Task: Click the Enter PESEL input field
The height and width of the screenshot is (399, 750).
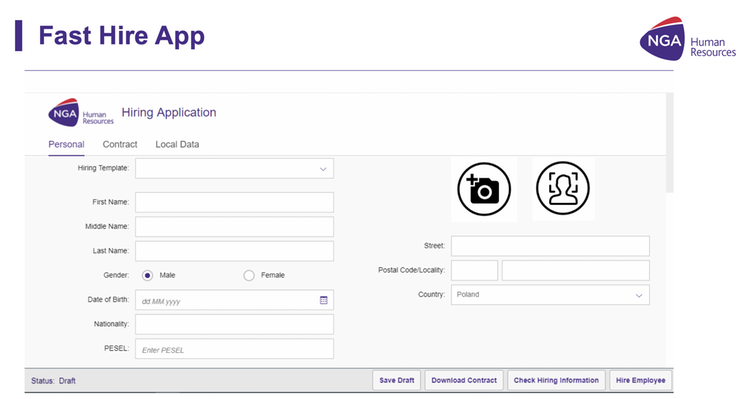Action: [x=234, y=349]
